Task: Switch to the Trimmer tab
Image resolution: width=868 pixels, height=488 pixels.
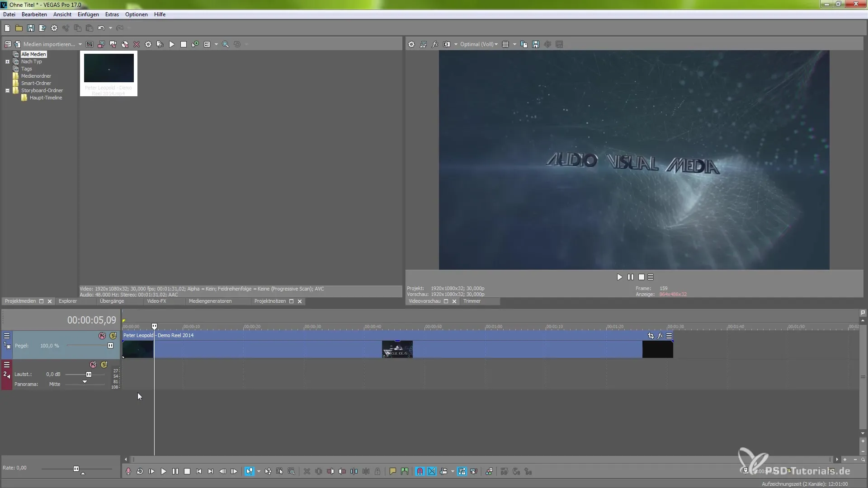Action: (472, 301)
